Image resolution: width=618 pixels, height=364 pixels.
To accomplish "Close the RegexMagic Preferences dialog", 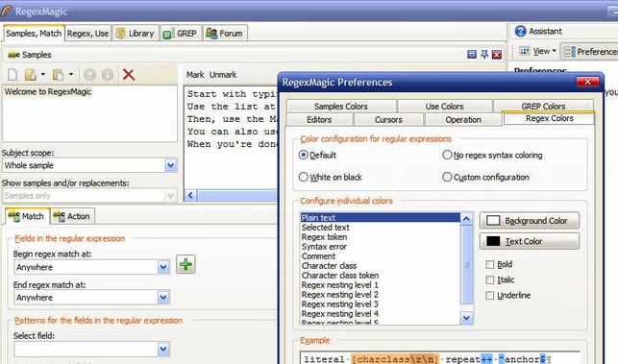I will point(587,82).
